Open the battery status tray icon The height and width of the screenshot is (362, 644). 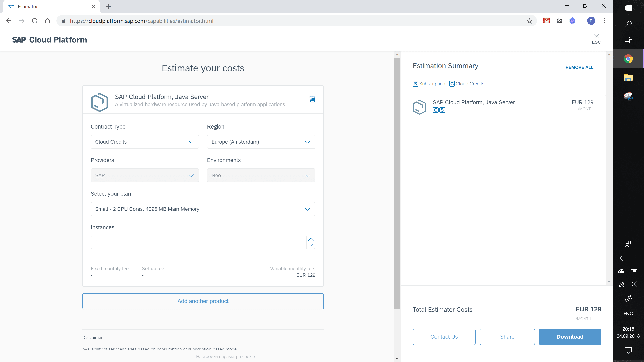(x=634, y=271)
